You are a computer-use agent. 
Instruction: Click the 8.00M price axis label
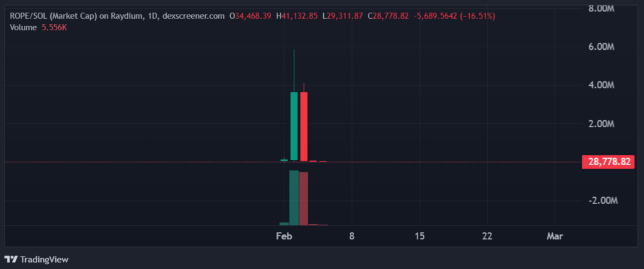[x=601, y=9]
